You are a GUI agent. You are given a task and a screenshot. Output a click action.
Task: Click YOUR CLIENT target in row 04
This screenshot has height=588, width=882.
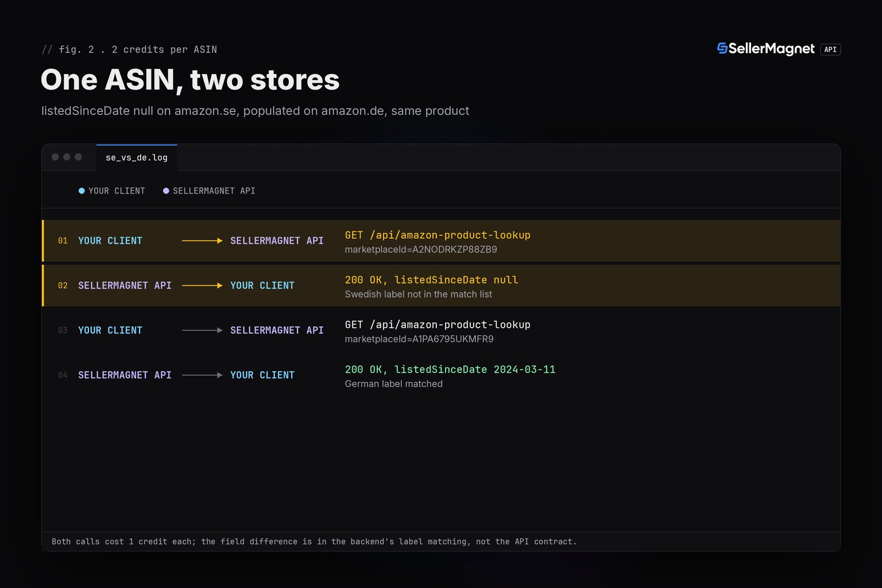pyautogui.click(x=262, y=375)
